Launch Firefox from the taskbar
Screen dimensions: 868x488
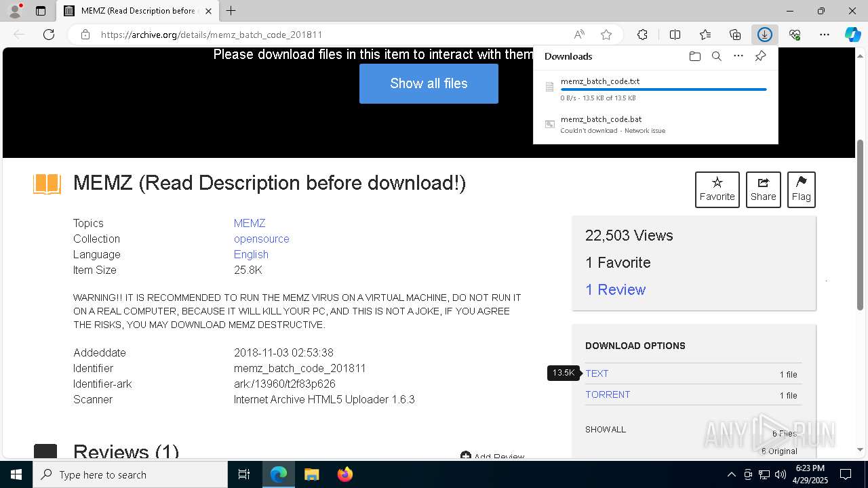pyautogui.click(x=344, y=474)
